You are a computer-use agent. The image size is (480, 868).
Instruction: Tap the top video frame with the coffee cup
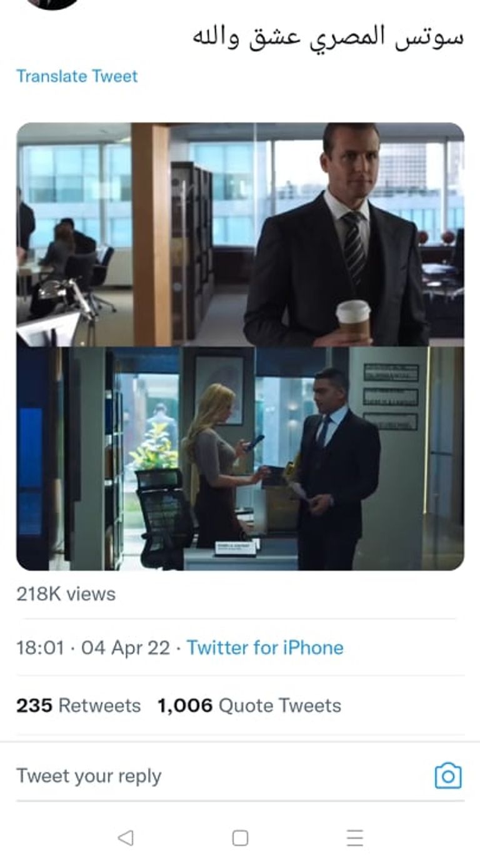tap(240, 231)
